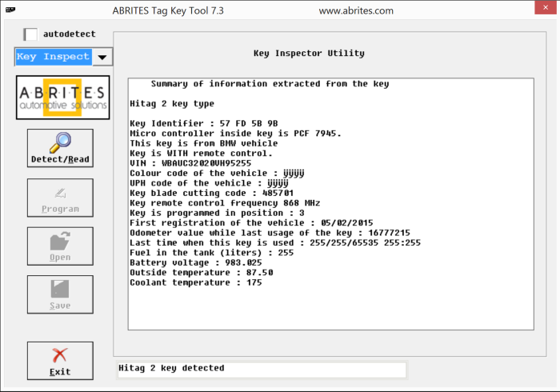
Task: Click the app icon in the title bar
Action: coord(10,10)
